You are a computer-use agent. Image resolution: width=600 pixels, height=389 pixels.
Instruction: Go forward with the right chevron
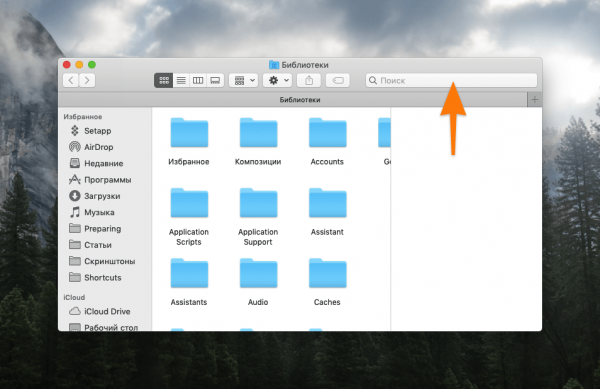[x=87, y=80]
